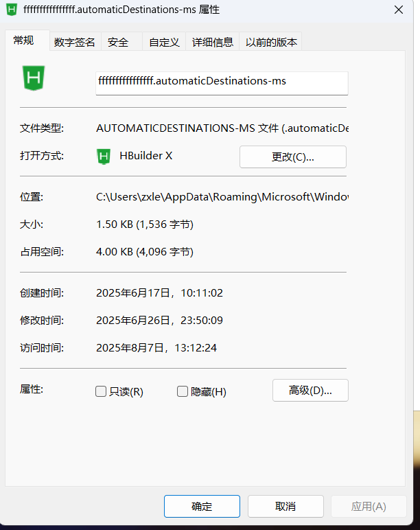
Task: Switch to the 常规 tab
Action: pyautogui.click(x=23, y=41)
